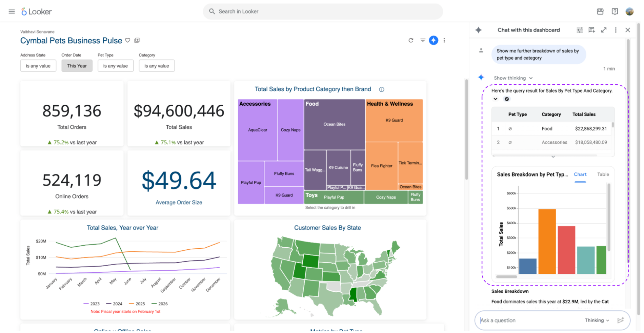Focus the Search in Looker field
This screenshot has width=644, height=333.
[323, 12]
